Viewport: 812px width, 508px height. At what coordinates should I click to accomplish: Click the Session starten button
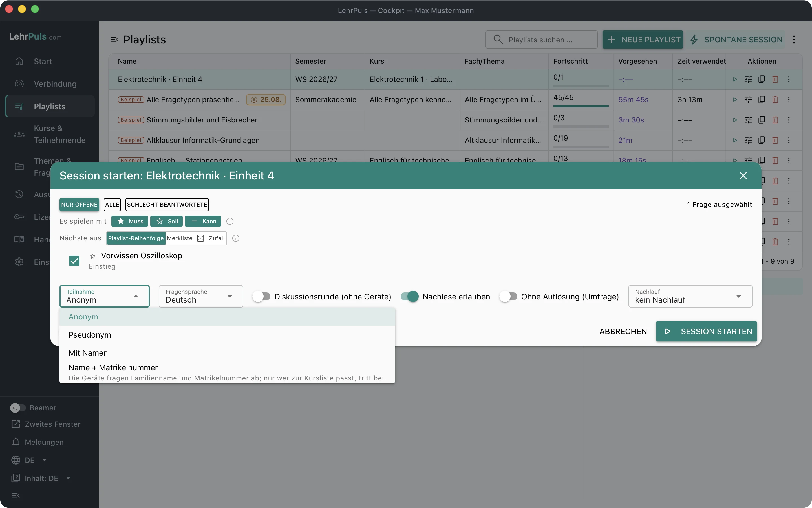pyautogui.click(x=706, y=331)
